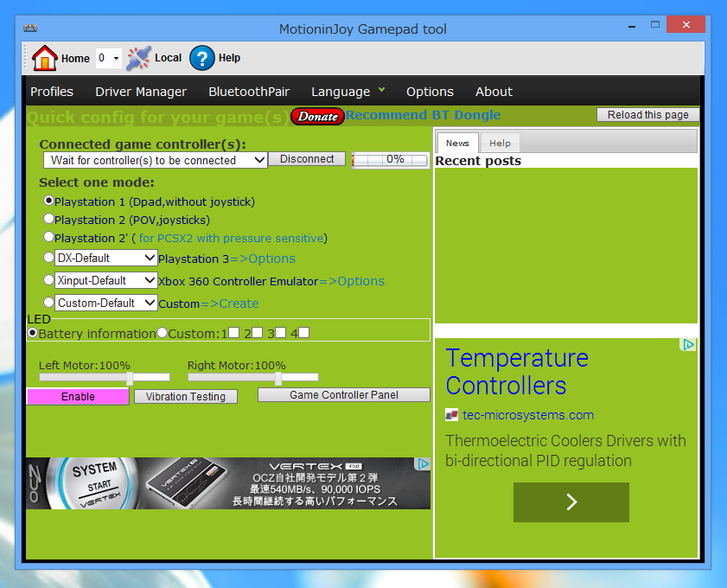Click the Disconnect button

(307, 158)
